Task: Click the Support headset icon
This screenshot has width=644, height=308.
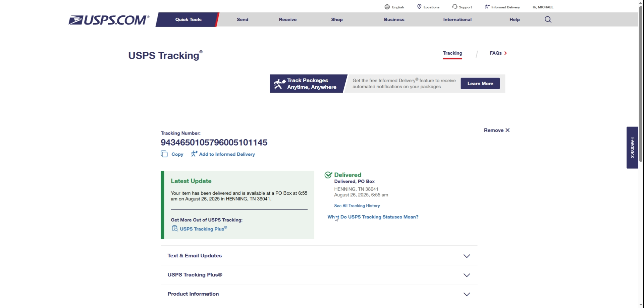Action: click(454, 7)
